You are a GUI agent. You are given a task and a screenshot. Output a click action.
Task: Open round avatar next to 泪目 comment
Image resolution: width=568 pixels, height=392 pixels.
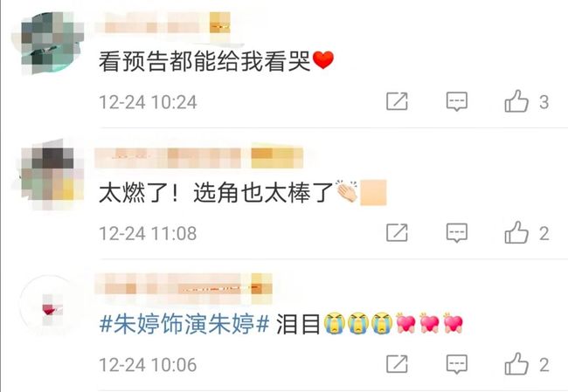pos(52,307)
